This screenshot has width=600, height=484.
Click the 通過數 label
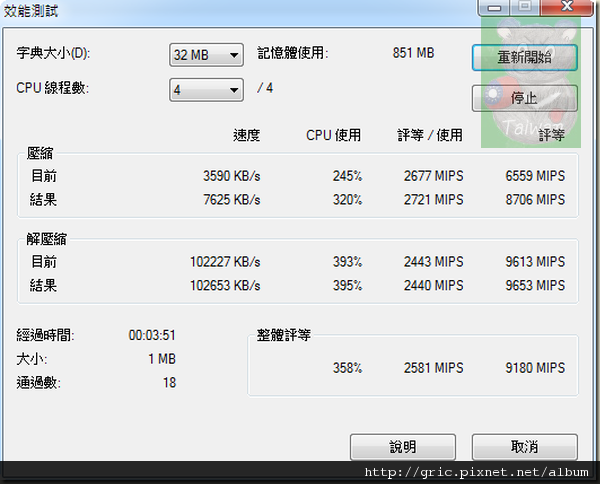coord(38,383)
